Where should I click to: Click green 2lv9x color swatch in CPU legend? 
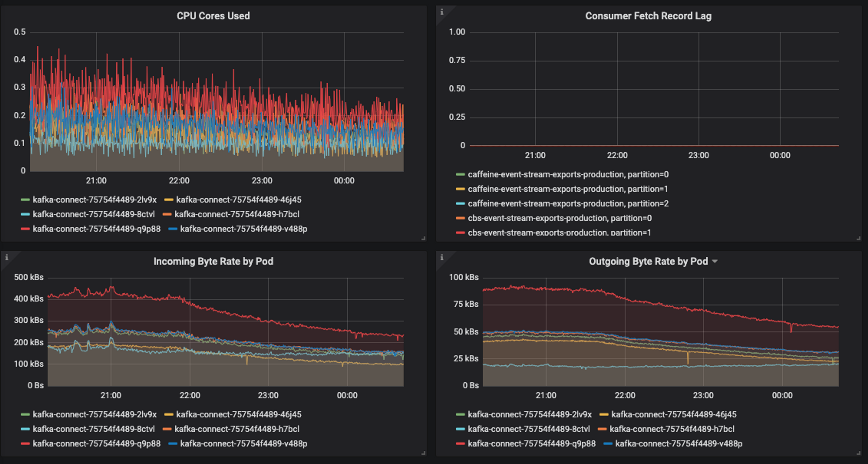(x=25, y=200)
